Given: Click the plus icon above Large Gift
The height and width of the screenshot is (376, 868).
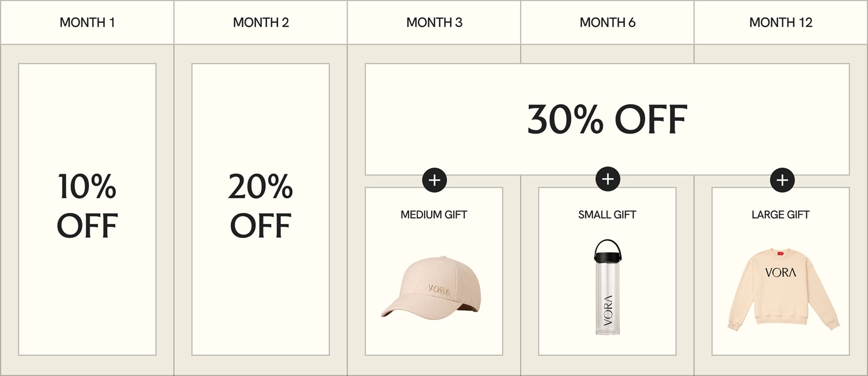Looking at the screenshot, I should point(782,180).
